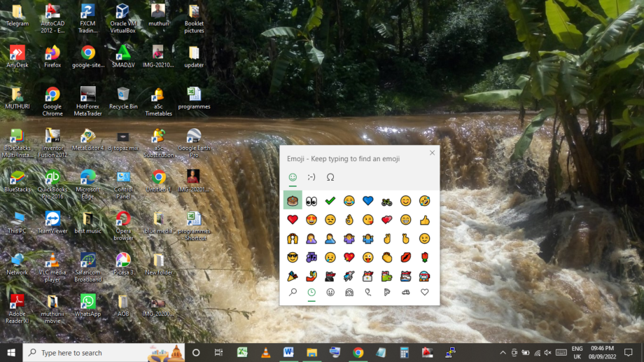The width and height of the screenshot is (644, 362).
Task: Select the Opera browser desktop shortcut
Action: pyautogui.click(x=123, y=225)
